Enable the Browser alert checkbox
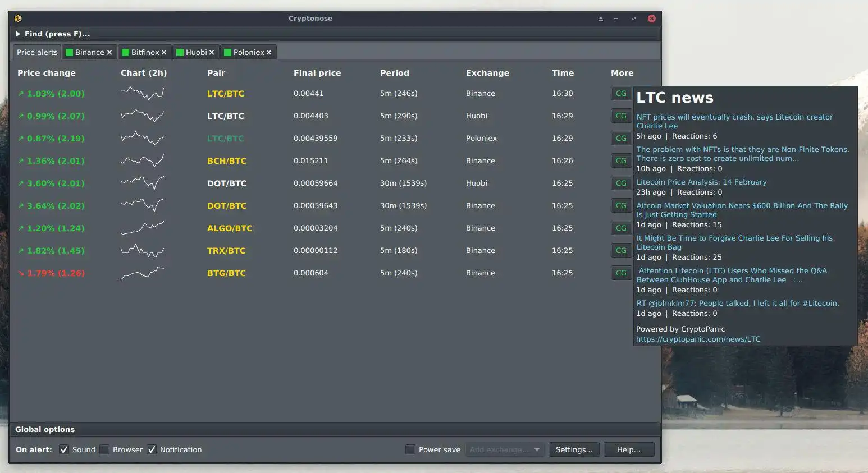 click(104, 449)
